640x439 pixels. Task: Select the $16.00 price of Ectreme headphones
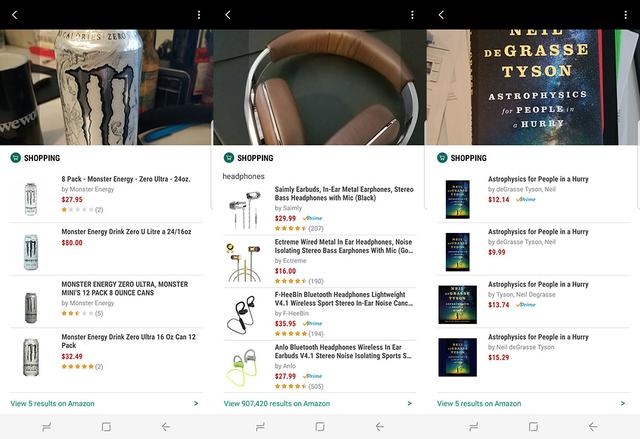click(285, 271)
